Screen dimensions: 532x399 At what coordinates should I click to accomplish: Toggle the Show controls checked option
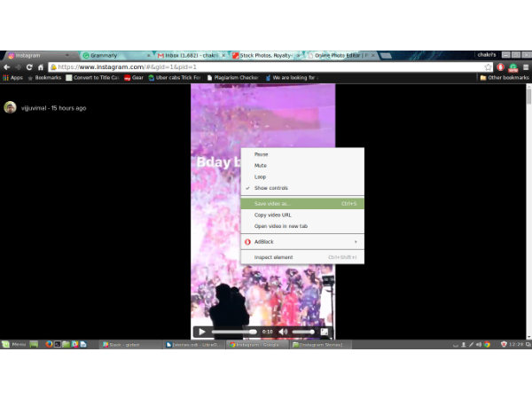271,188
